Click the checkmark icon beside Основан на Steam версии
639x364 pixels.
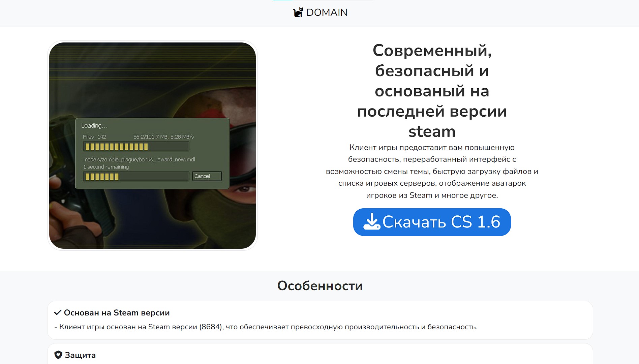tap(58, 313)
